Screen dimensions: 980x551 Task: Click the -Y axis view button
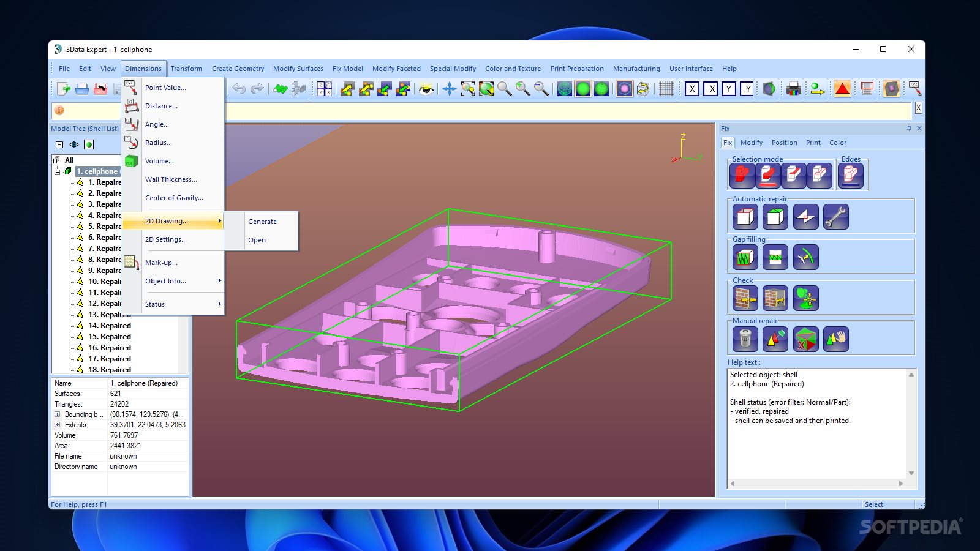tap(747, 89)
